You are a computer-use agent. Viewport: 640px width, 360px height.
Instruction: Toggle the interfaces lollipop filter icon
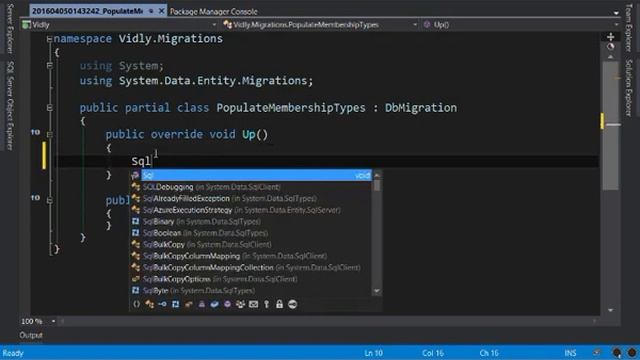point(162,304)
